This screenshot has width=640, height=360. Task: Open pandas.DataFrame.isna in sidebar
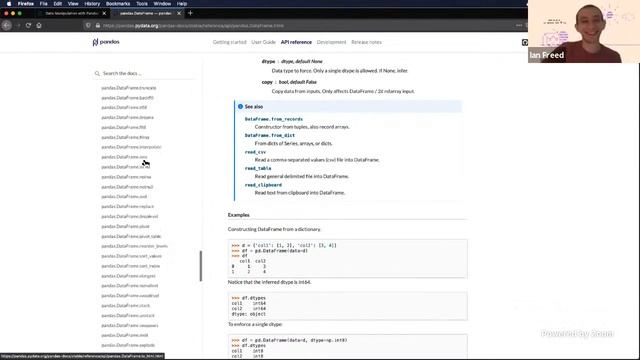tap(124, 157)
